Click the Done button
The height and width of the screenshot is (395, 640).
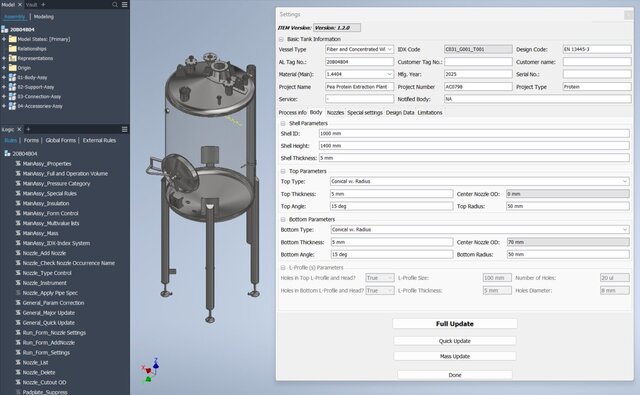click(455, 375)
